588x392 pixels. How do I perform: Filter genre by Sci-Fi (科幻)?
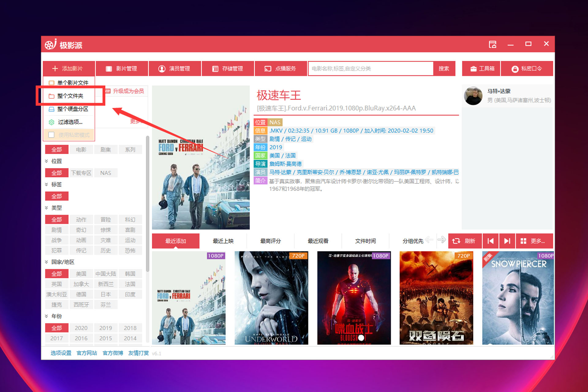coord(130,220)
